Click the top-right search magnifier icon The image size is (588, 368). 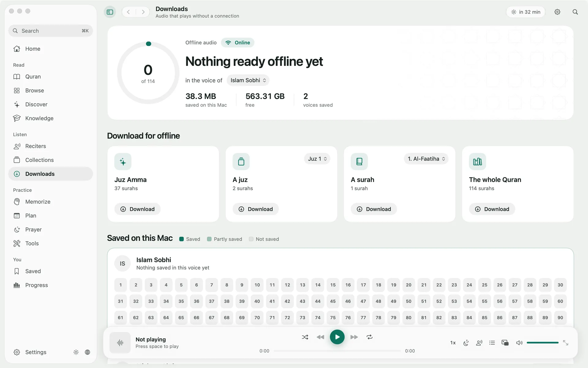pyautogui.click(x=575, y=12)
